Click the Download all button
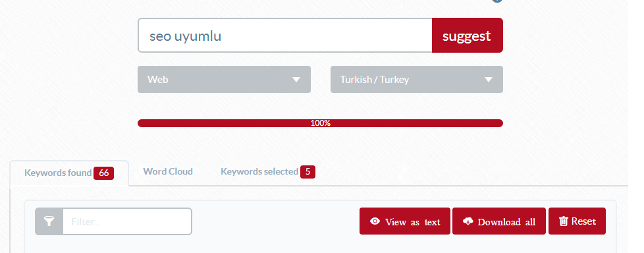Image resolution: width=644 pixels, height=253 pixels. (499, 221)
